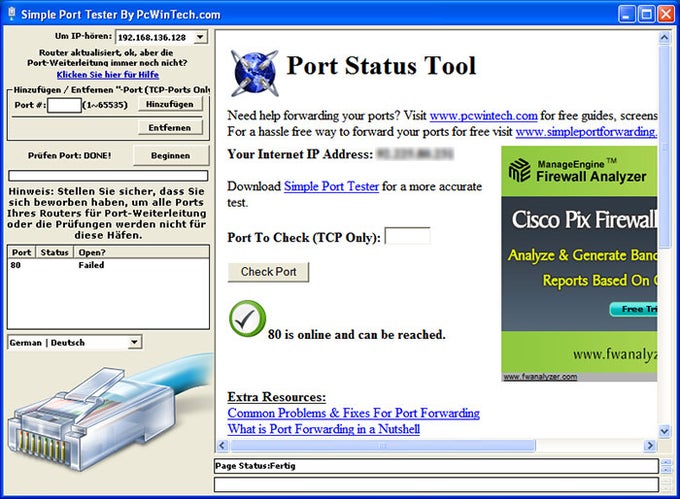
Task: Focus the Port To Check input field
Action: click(x=408, y=236)
